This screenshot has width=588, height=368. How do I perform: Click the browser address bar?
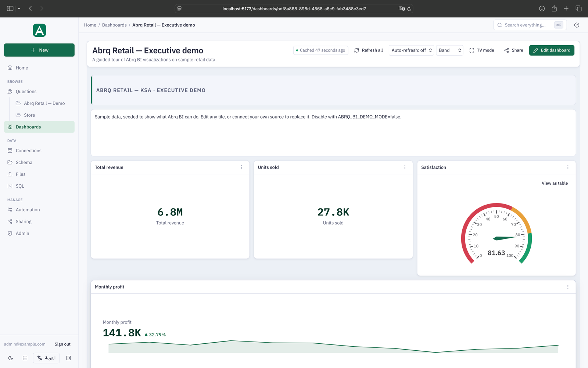(x=294, y=8)
